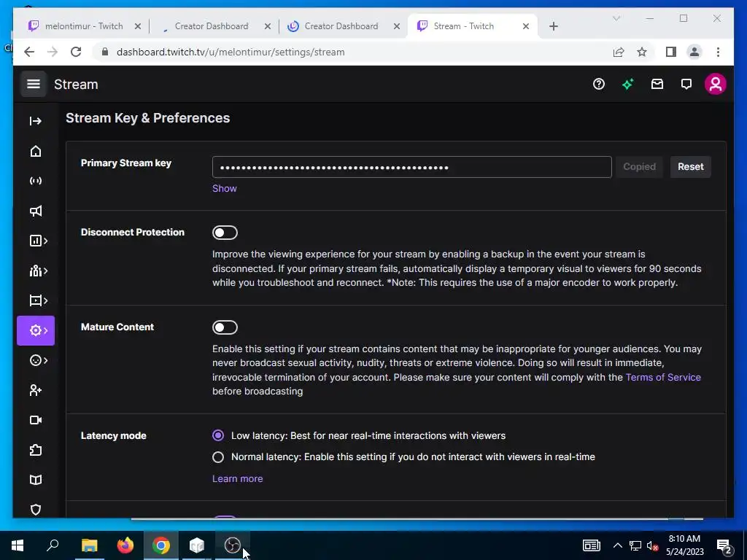Go to Home in the dashboard sidebar
The width and height of the screenshot is (747, 560).
tap(36, 152)
